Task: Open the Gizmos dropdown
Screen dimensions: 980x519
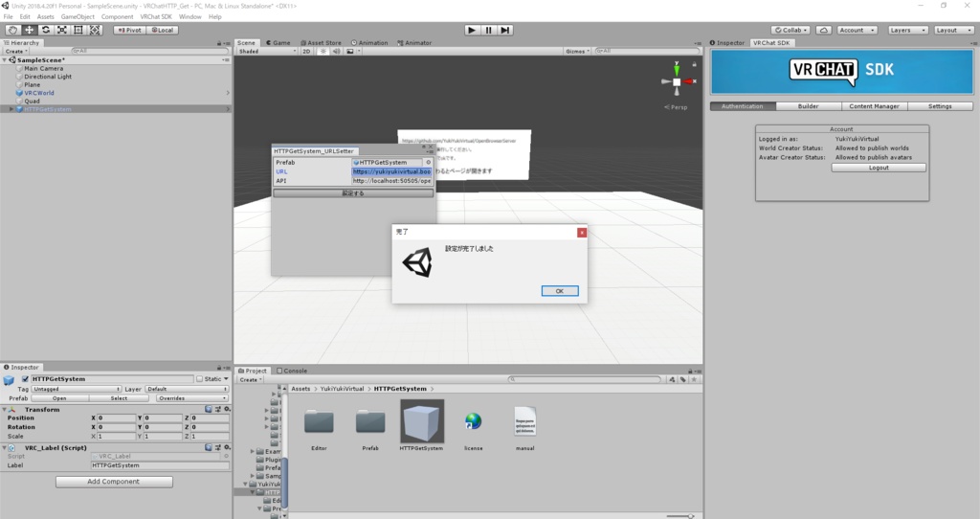Action: coord(577,52)
